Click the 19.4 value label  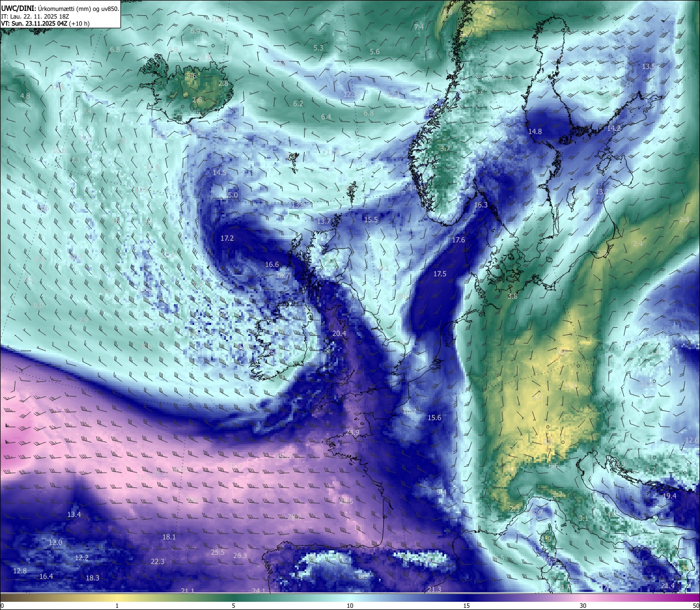tap(669, 496)
